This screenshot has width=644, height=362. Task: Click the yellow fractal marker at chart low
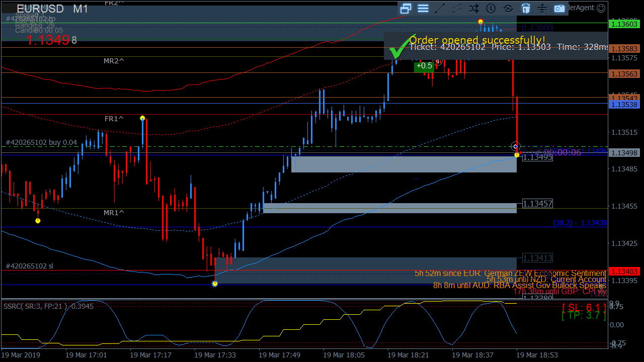(x=215, y=284)
